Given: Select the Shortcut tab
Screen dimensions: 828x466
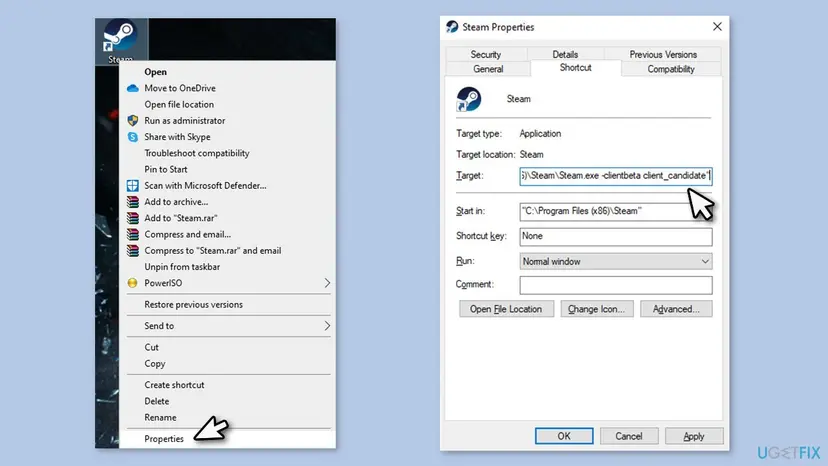Looking at the screenshot, I should (x=576, y=68).
